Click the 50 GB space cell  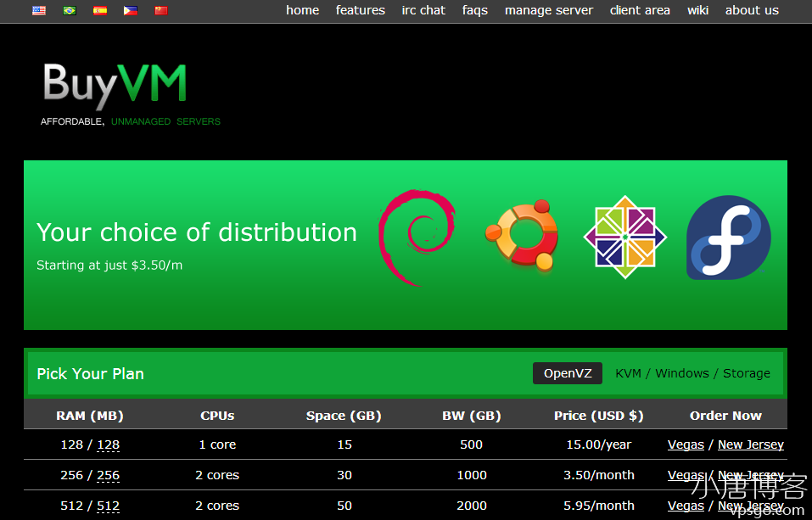(x=344, y=506)
